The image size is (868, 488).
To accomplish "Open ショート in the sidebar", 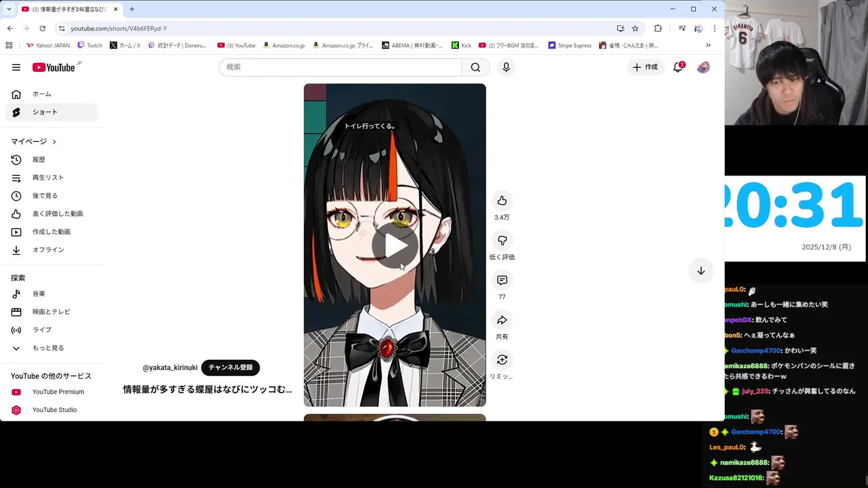I will point(52,112).
